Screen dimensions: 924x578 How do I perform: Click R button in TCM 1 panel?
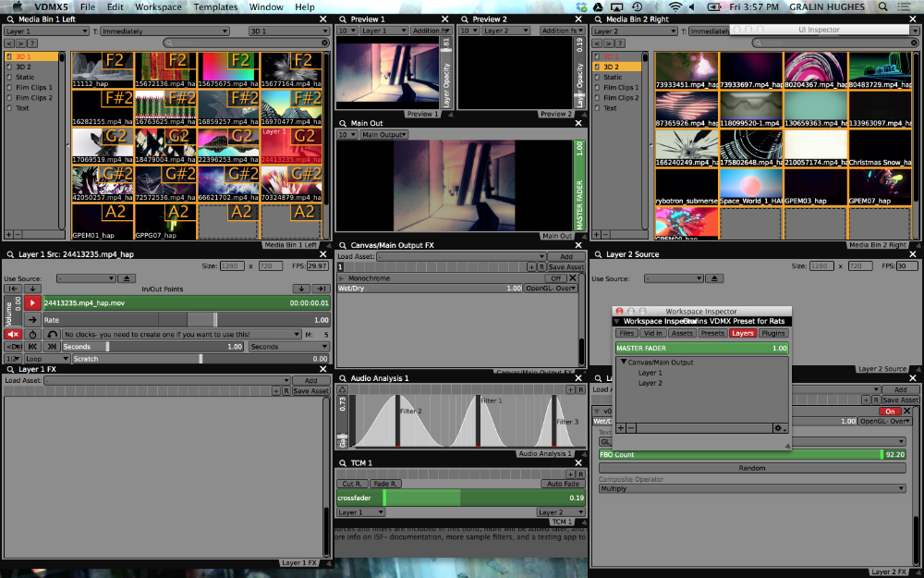pyautogui.click(x=580, y=474)
